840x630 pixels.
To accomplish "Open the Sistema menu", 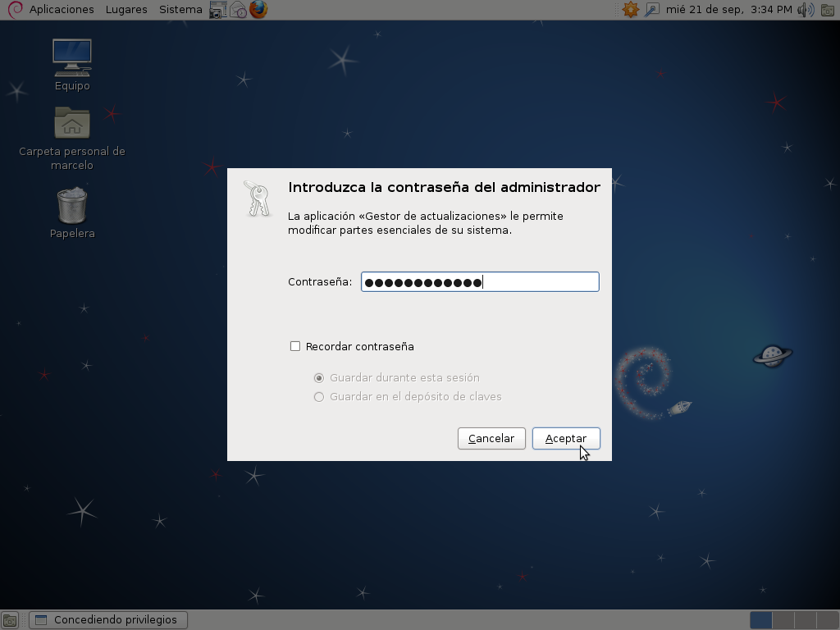I will point(180,9).
